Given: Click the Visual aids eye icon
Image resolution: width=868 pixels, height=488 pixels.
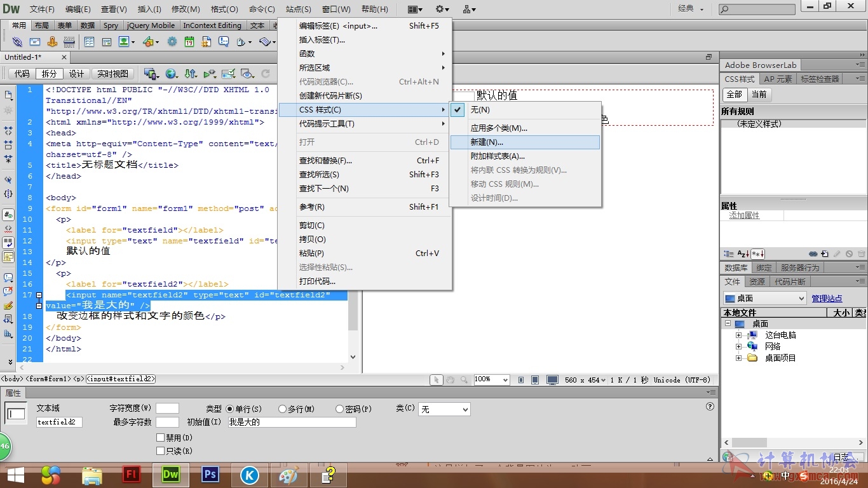Looking at the screenshot, I should pyautogui.click(x=247, y=74).
